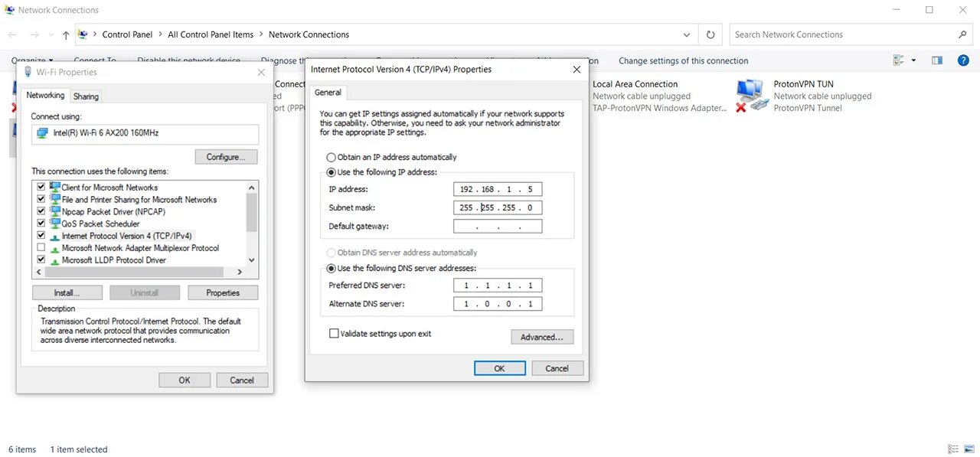Image resolution: width=980 pixels, height=457 pixels.
Task: Uncheck File and Printer Sharing checkbox
Action: 41,200
